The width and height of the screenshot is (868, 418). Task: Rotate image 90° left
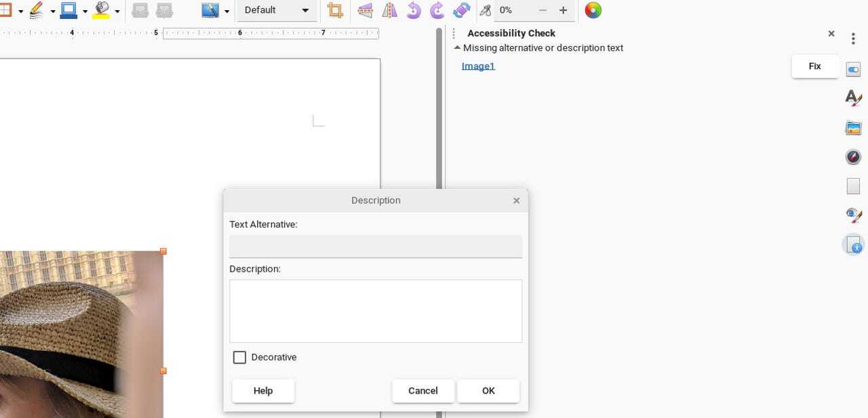pos(414,10)
